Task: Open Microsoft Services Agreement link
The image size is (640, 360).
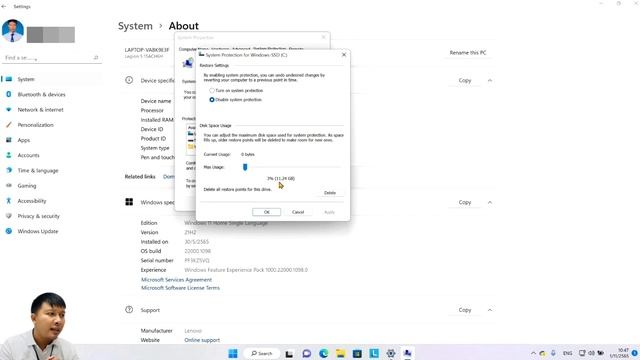Action: [x=176, y=280]
